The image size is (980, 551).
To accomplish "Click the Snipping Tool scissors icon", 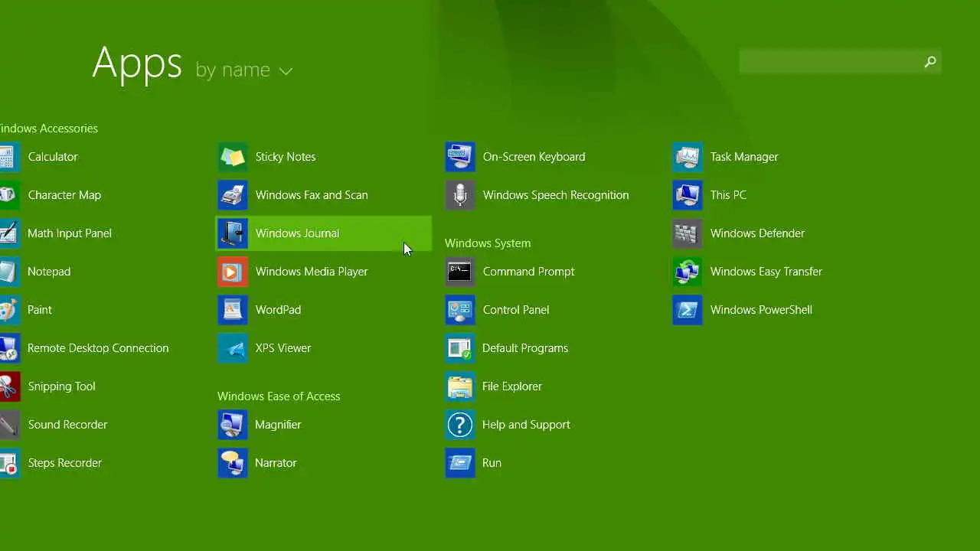I will point(8,386).
